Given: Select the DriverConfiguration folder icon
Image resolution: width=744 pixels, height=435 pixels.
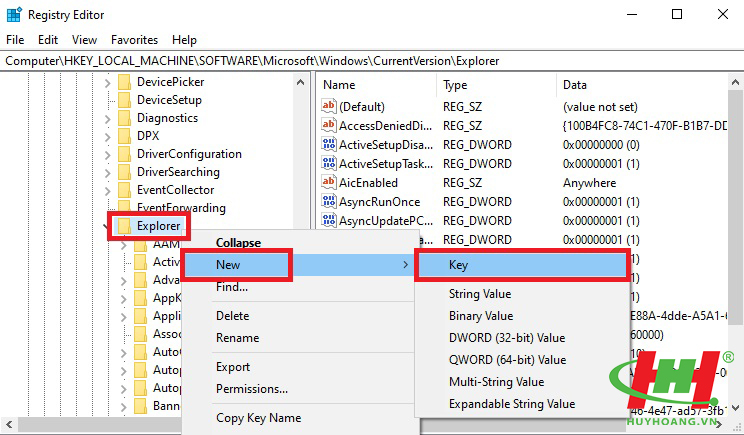Looking at the screenshot, I should (125, 154).
